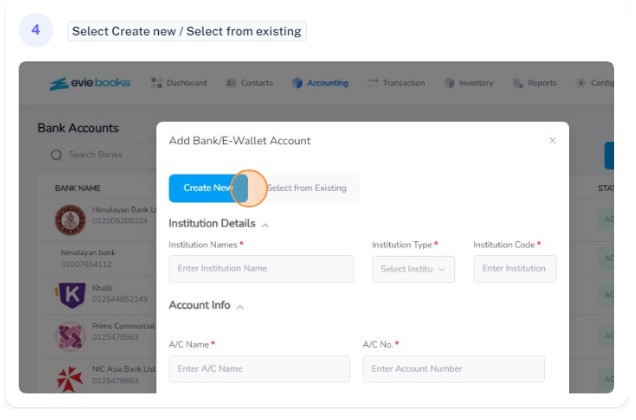Switch to Select from Existing option
Image resolution: width=636 pixels, height=420 pixels.
(x=306, y=188)
